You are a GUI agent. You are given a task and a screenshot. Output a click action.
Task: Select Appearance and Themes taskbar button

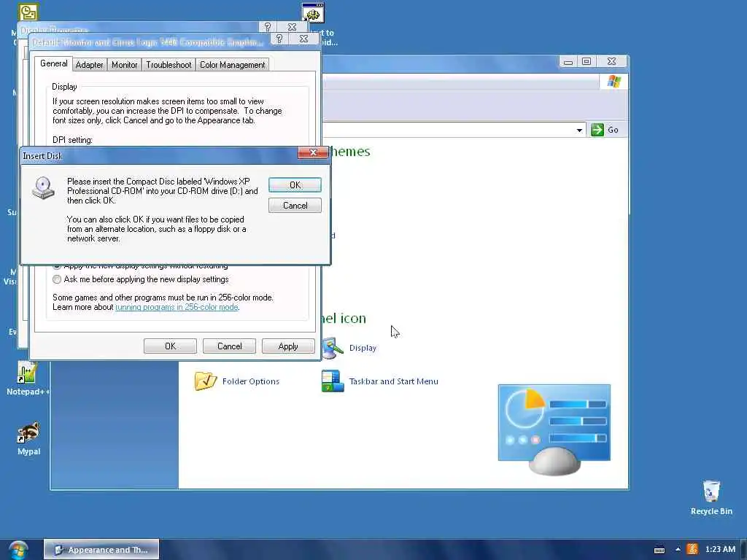pos(101,550)
